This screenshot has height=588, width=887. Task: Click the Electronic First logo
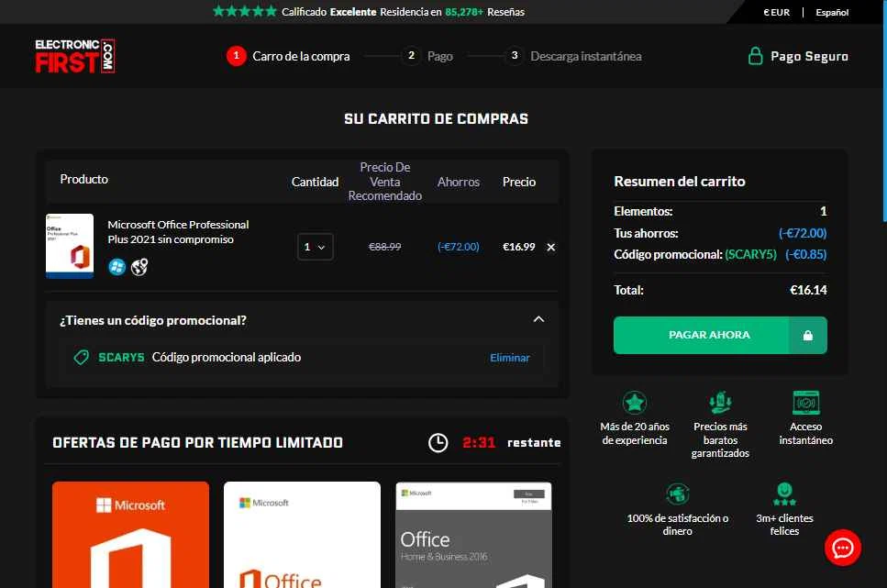[74, 56]
